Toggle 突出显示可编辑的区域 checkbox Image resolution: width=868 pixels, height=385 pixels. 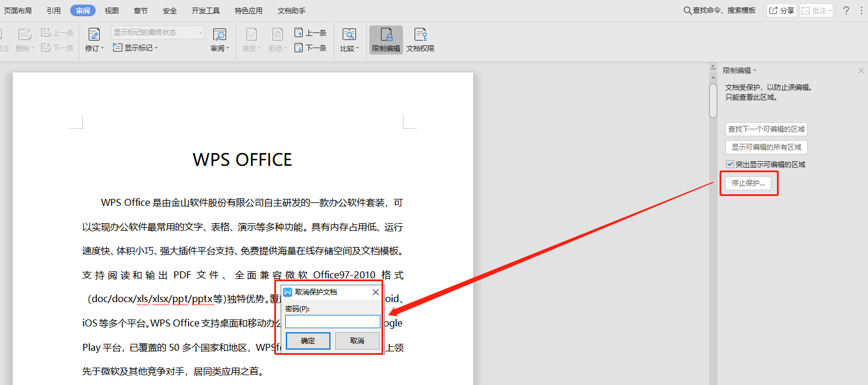click(730, 164)
